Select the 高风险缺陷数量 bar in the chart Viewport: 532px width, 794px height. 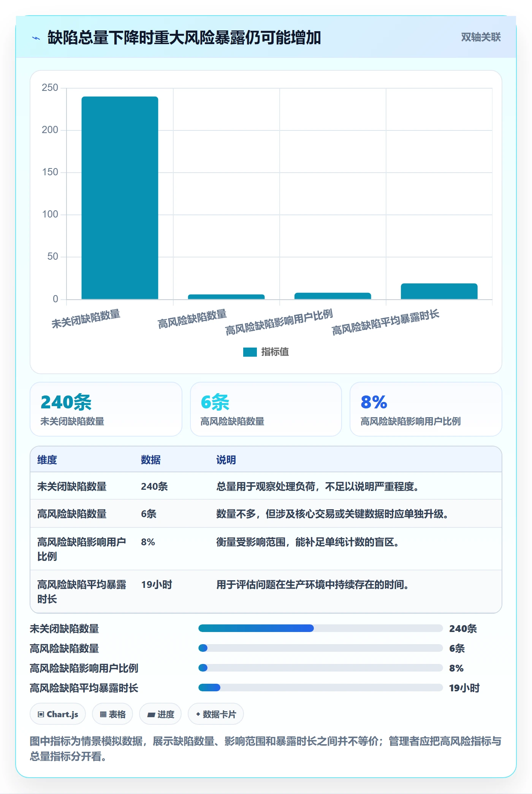[x=226, y=297]
